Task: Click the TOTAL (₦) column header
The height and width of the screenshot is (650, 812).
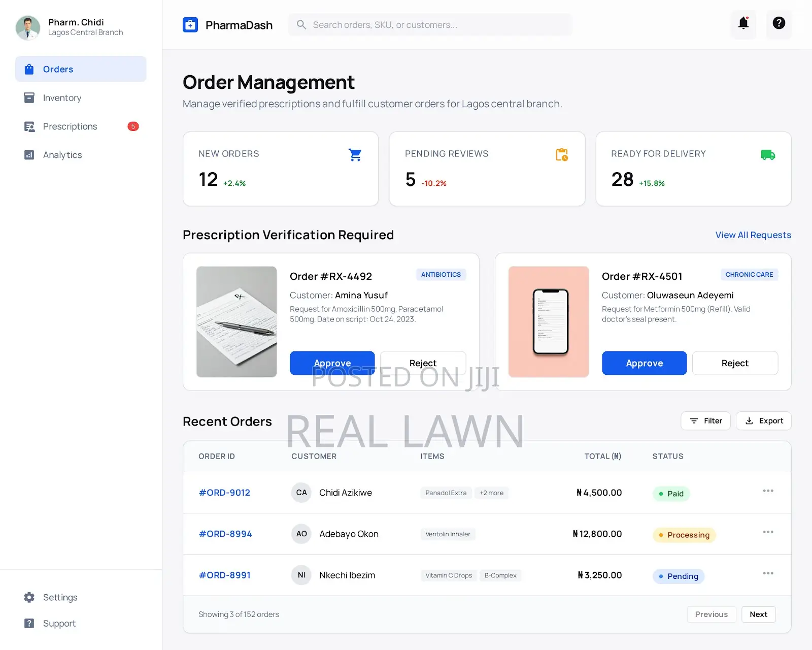Action: click(x=603, y=456)
